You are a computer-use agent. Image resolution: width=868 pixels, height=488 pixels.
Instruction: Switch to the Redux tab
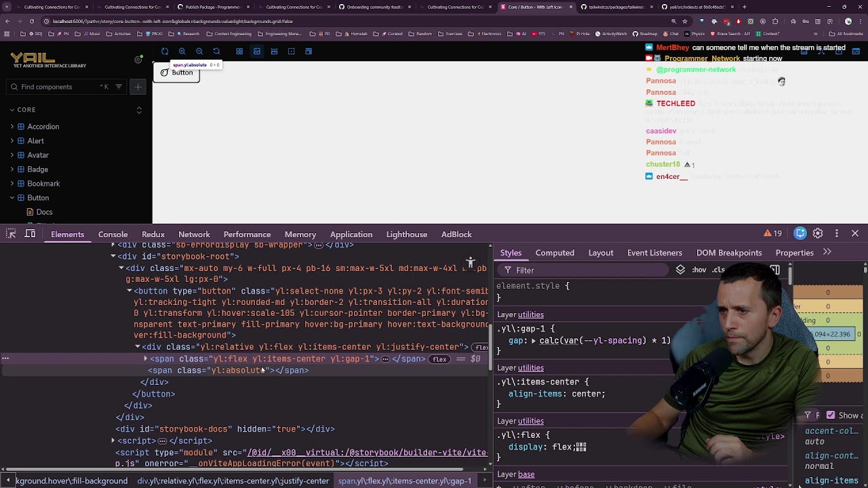coord(153,235)
